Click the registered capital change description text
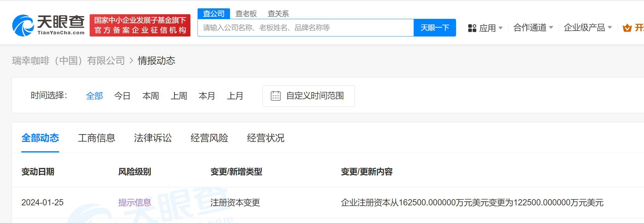 tap(472, 203)
